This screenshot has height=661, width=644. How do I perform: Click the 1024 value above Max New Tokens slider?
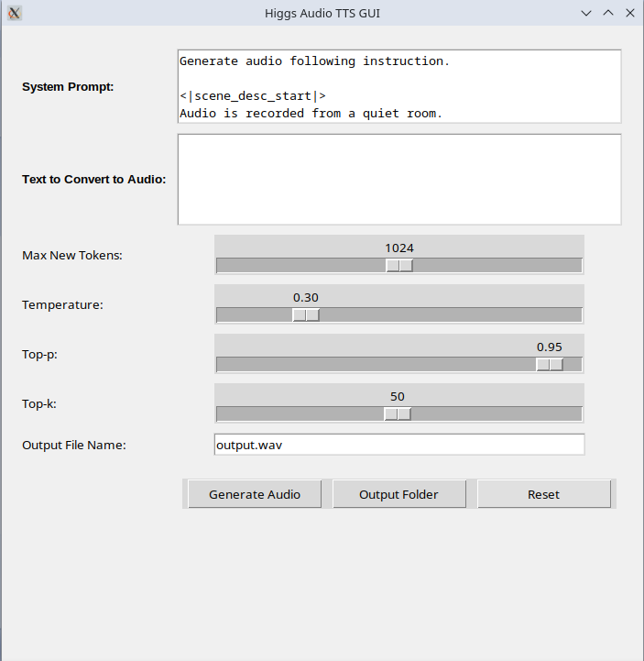coord(399,248)
